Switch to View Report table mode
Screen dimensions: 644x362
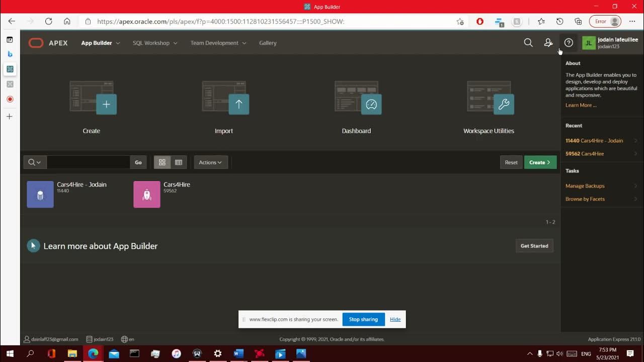click(179, 162)
